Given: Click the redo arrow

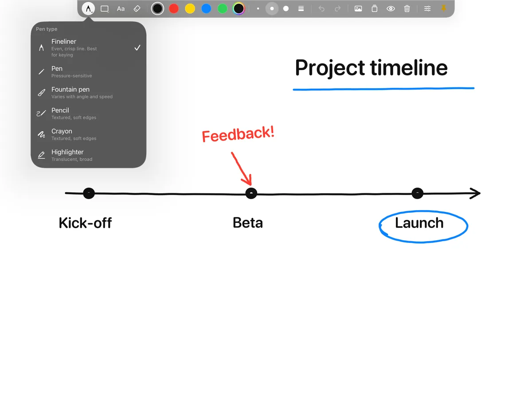Looking at the screenshot, I should click(338, 8).
